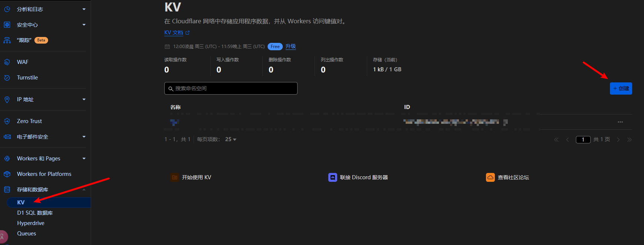Click the blurred namespace ID value
The height and width of the screenshot is (245, 644).
click(456, 122)
